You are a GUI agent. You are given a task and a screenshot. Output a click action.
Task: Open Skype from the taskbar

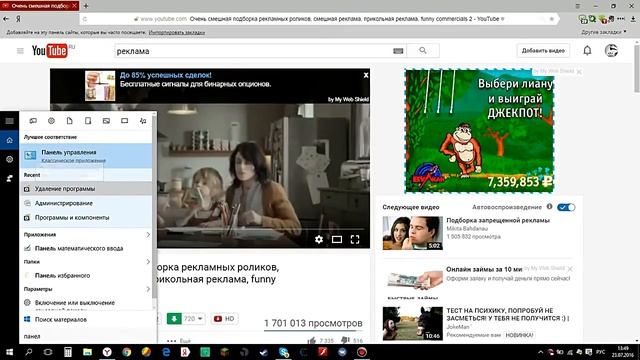[x=284, y=352]
